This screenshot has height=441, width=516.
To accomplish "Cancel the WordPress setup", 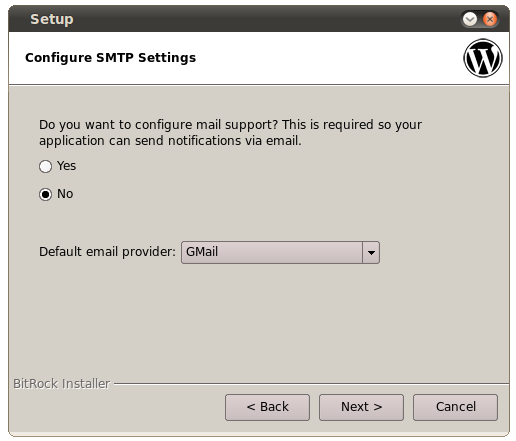I will coord(455,407).
